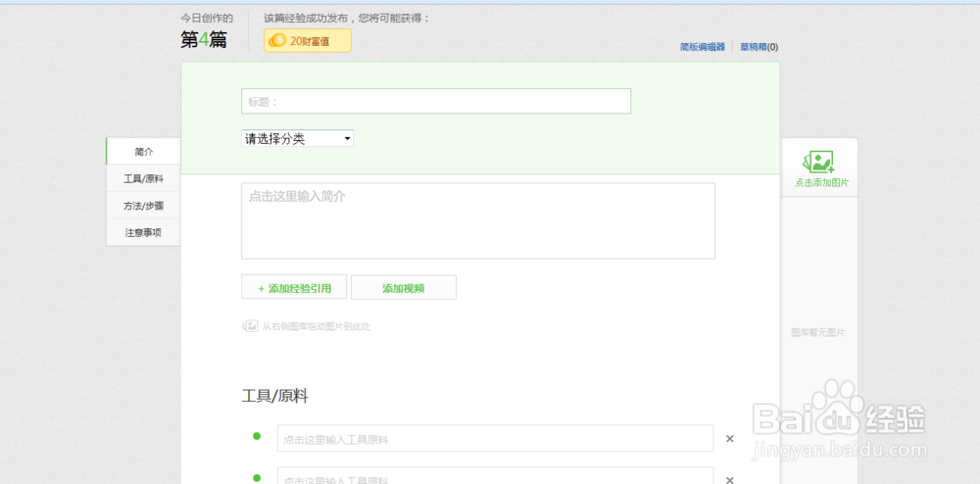Switch to the 简介 sidebar tab
Image resolution: width=980 pixels, height=484 pixels.
tap(144, 152)
